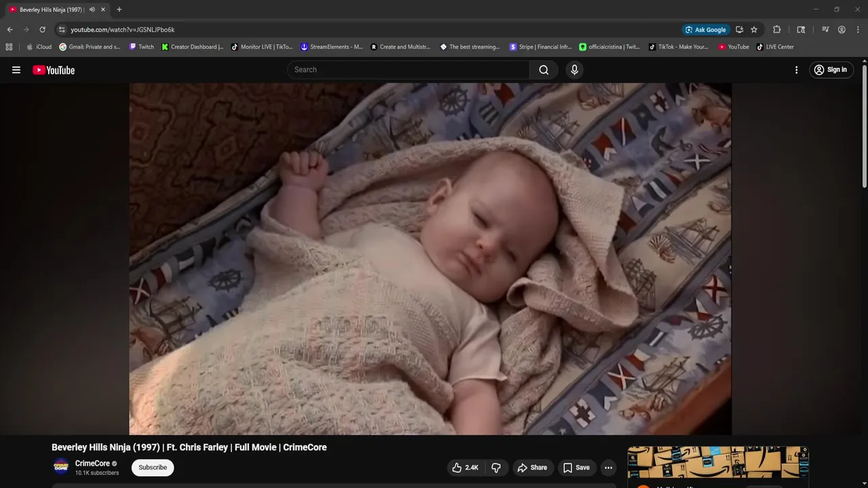Select the Beverley Hills Ninja tab
Image resolution: width=868 pixels, height=488 pixels.
[52, 9]
